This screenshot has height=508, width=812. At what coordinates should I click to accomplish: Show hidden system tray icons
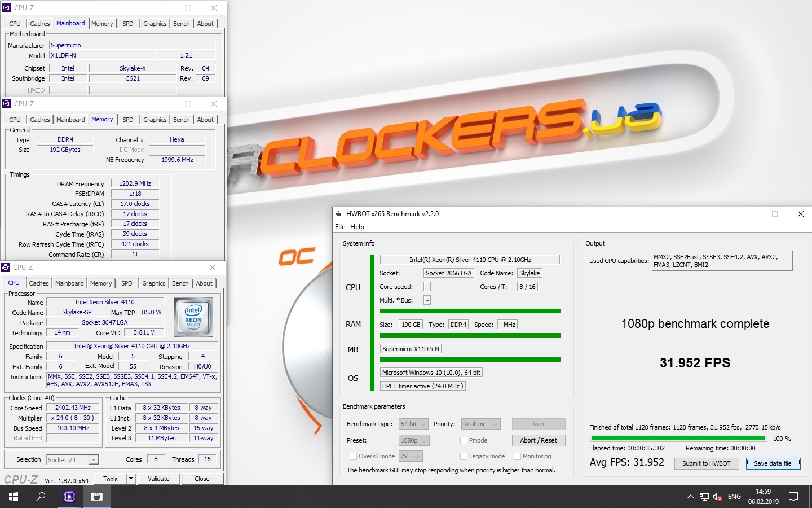click(690, 497)
